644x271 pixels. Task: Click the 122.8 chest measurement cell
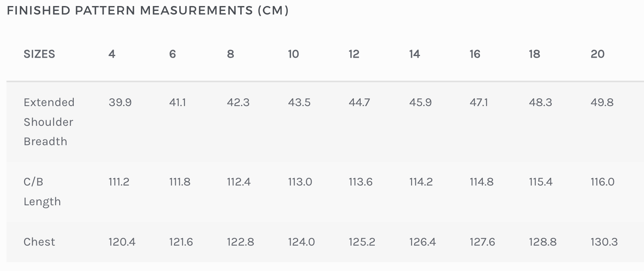point(240,242)
